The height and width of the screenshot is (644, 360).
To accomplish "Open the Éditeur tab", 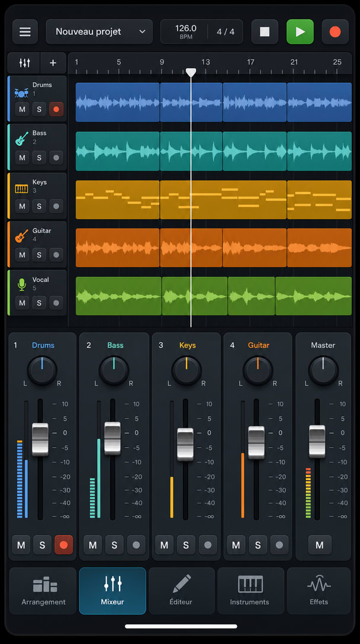I will [x=181, y=591].
